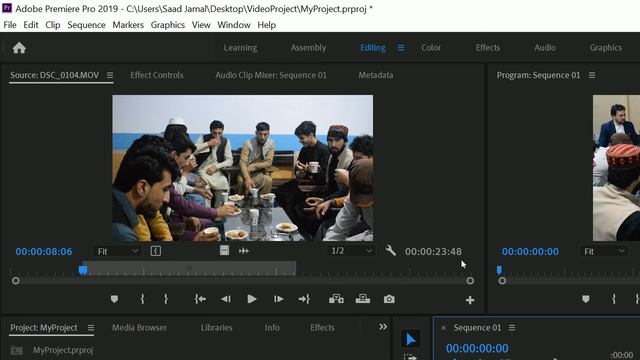This screenshot has height=360, width=640.
Task: Open the Editing workspace options menu
Action: coord(401,48)
